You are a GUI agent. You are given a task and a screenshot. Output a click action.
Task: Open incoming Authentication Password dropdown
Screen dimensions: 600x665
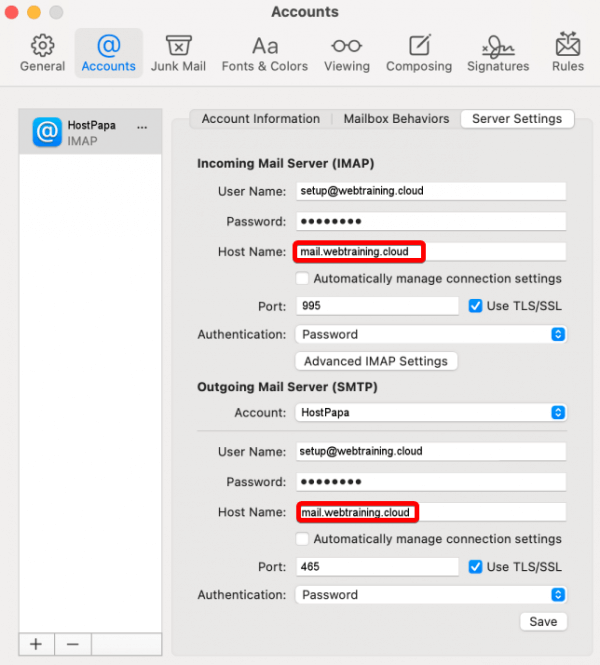pyautogui.click(x=431, y=334)
